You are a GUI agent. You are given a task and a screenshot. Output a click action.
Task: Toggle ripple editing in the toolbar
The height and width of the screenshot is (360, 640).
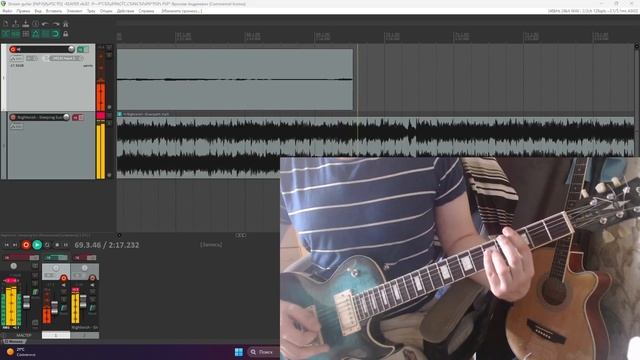[26, 34]
